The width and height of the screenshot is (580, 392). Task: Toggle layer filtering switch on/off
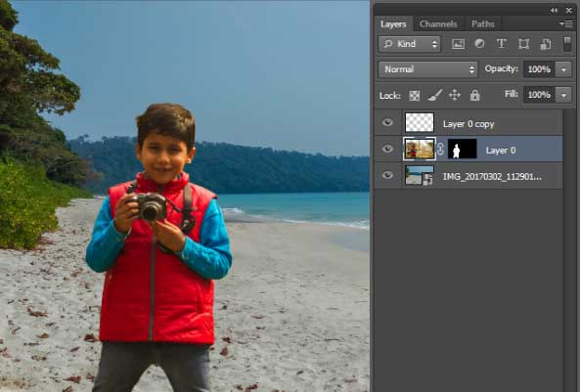(x=567, y=44)
